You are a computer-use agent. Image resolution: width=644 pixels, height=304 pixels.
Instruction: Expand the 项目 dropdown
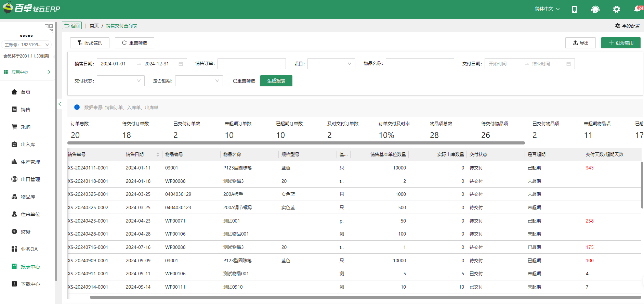pyautogui.click(x=331, y=64)
